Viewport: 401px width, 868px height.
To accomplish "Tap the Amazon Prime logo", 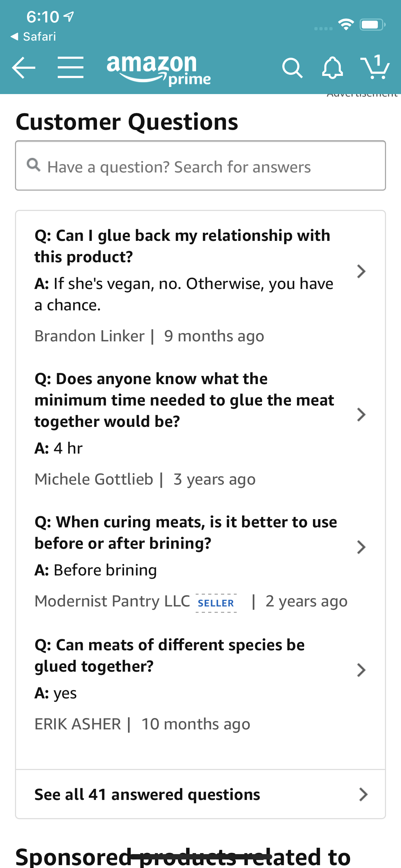I will click(x=159, y=69).
